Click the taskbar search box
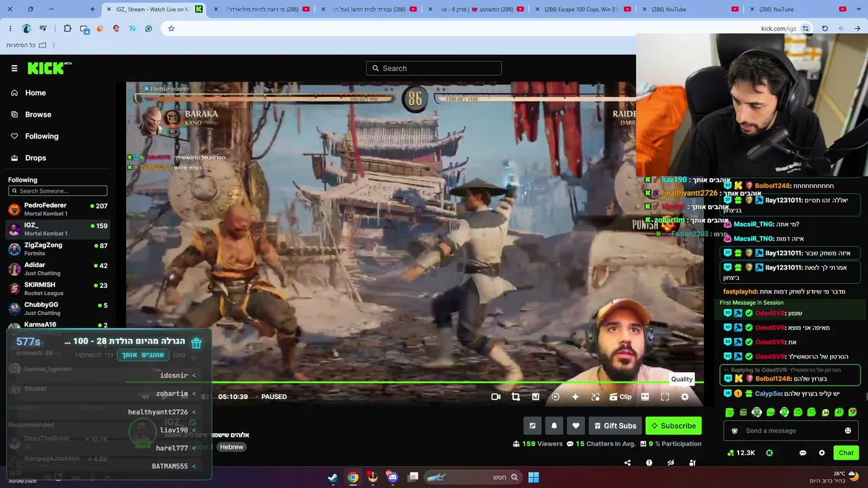Viewport: 868px width, 488px height. 472,477
